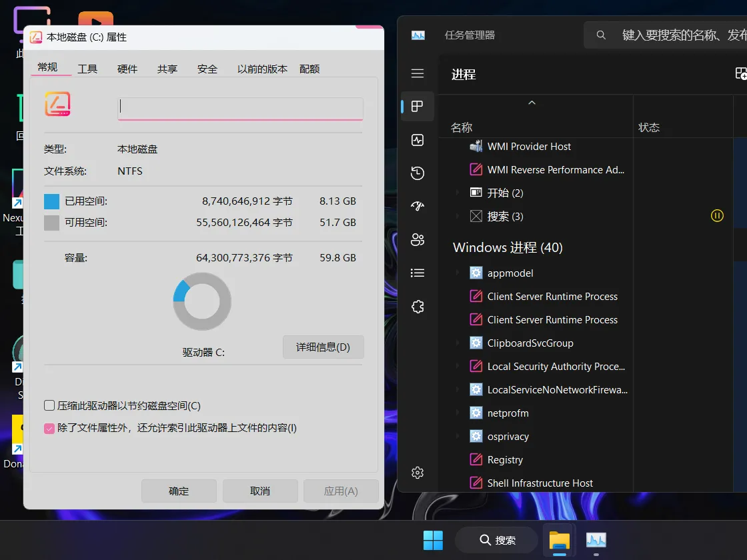Click the hamburger navigation menu in Task Manager

click(418, 73)
